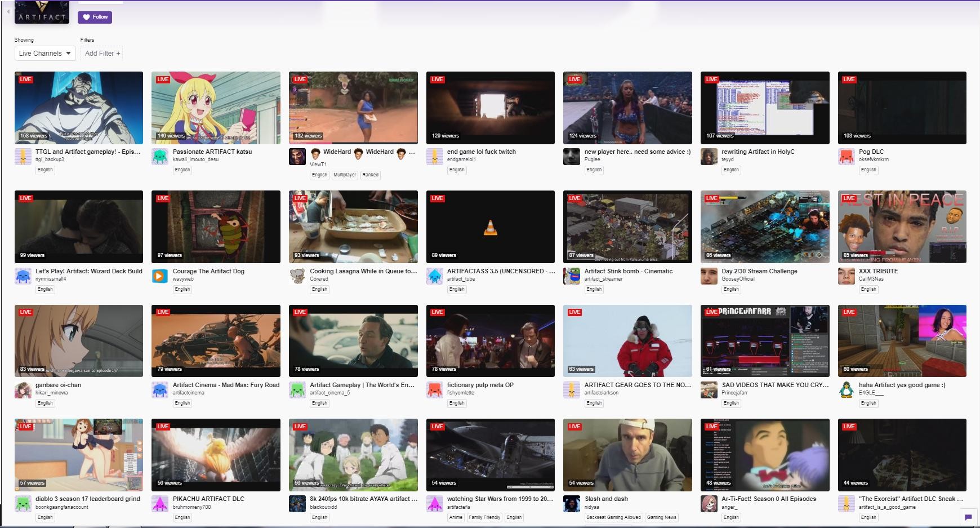Viewport: 980px width, 528px height.
Task: Select the Backseat Gaming Allowed tag
Action: [613, 517]
